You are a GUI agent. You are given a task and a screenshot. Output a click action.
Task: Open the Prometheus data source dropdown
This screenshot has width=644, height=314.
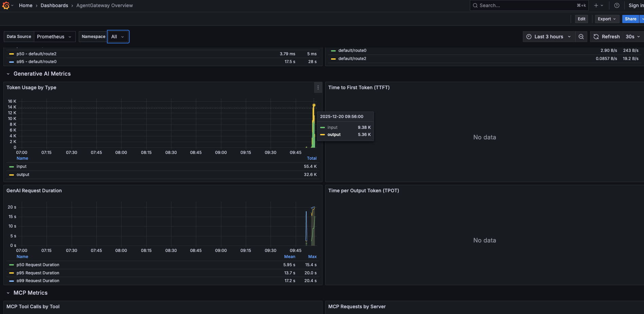54,37
